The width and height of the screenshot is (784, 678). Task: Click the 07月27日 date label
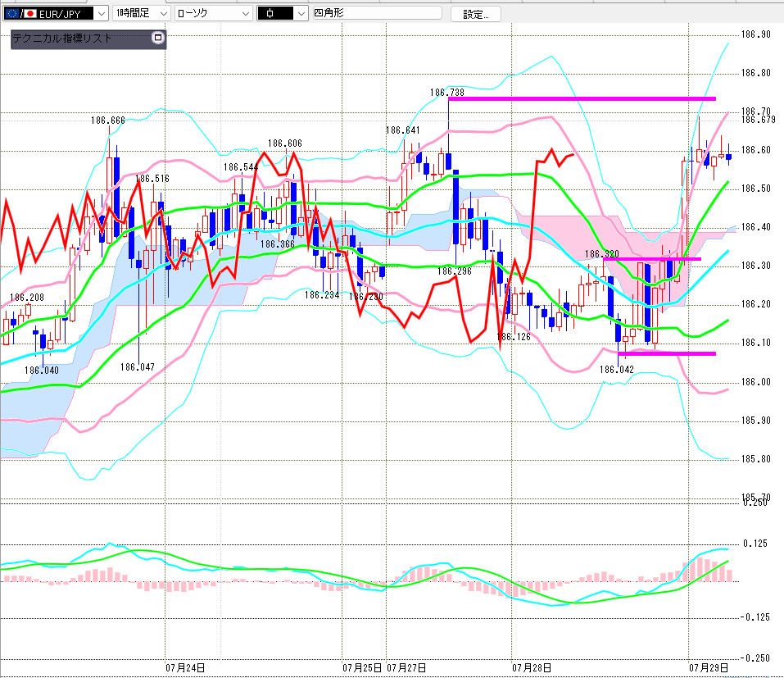tap(406, 668)
